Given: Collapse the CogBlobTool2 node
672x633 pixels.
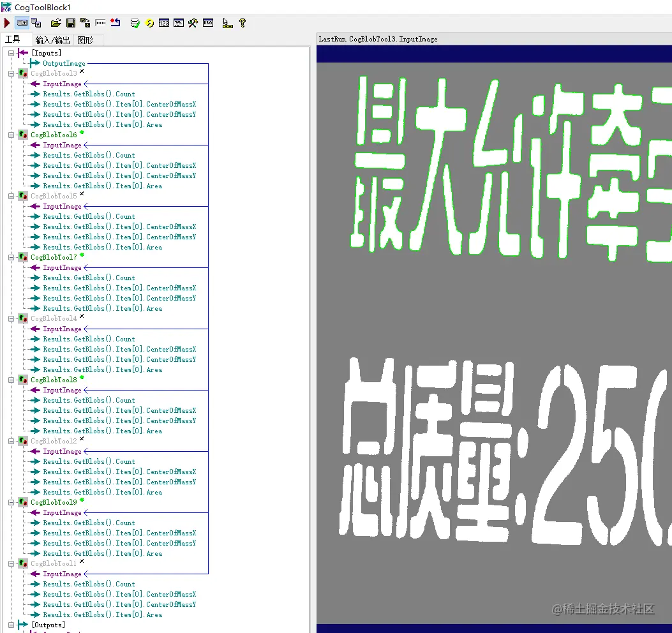Looking at the screenshot, I should 11,442.
